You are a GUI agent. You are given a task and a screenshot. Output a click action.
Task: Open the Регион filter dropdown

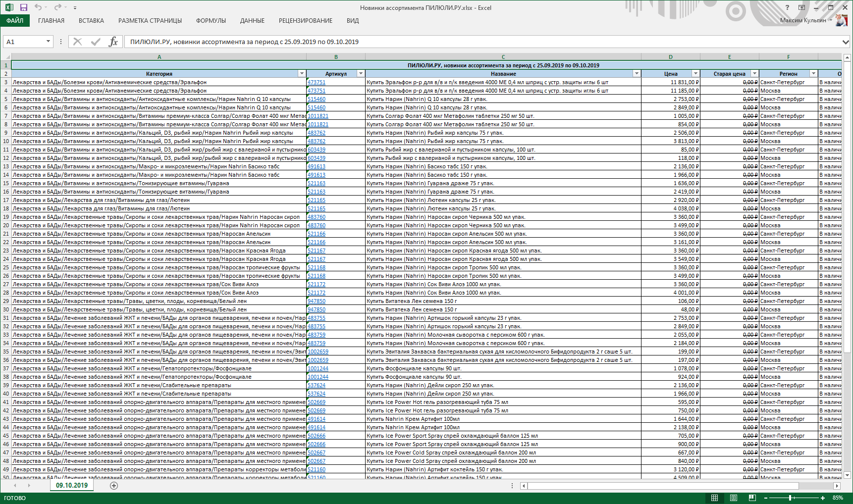coord(813,73)
